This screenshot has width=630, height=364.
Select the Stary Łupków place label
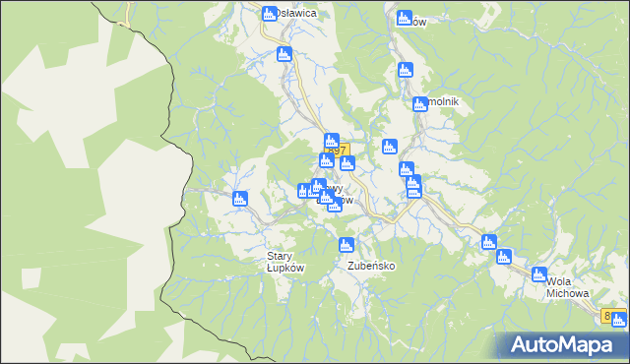pyautogui.click(x=285, y=262)
